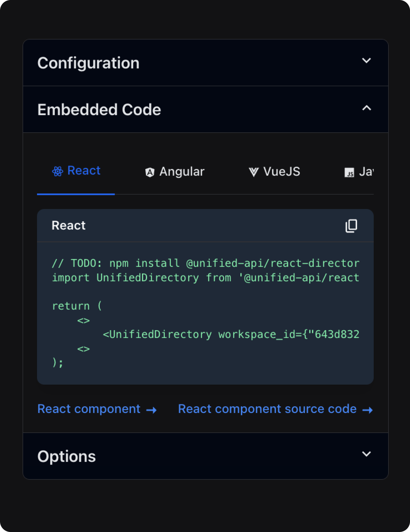Click the Options section heading
Viewport: 410px width, 532px height.
[67, 456]
